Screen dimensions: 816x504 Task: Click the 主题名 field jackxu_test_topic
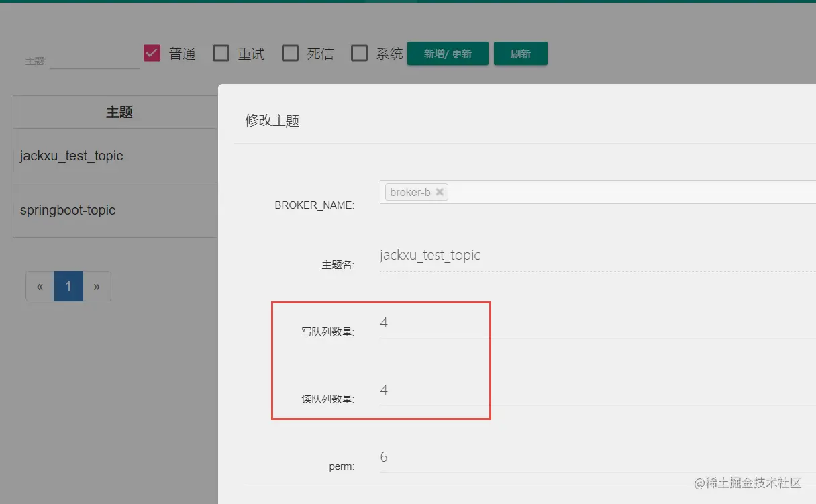coord(598,256)
